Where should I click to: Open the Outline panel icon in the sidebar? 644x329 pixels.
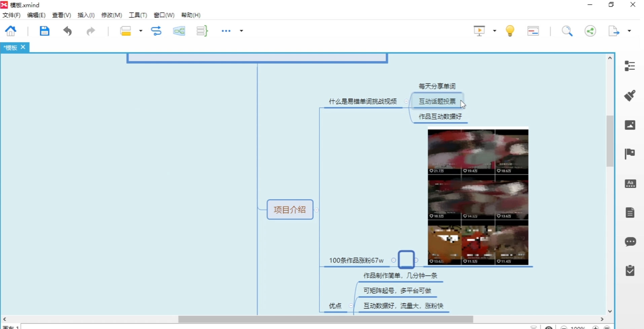630,66
